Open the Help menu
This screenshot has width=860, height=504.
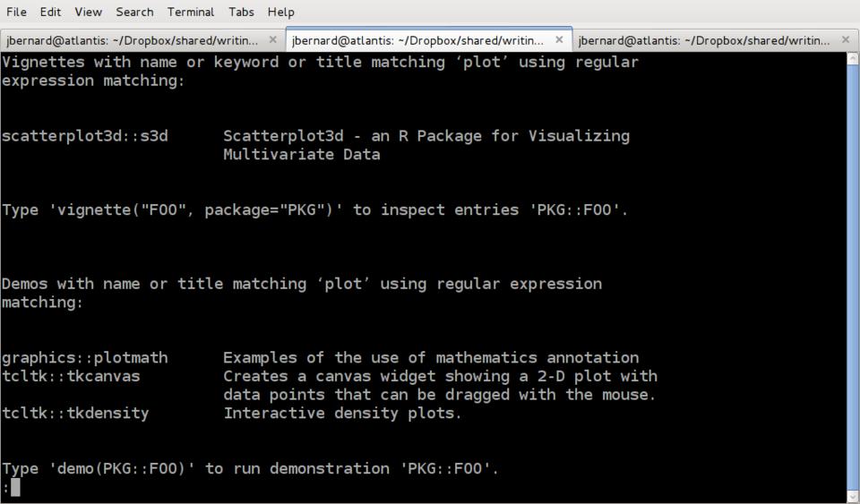click(x=280, y=12)
